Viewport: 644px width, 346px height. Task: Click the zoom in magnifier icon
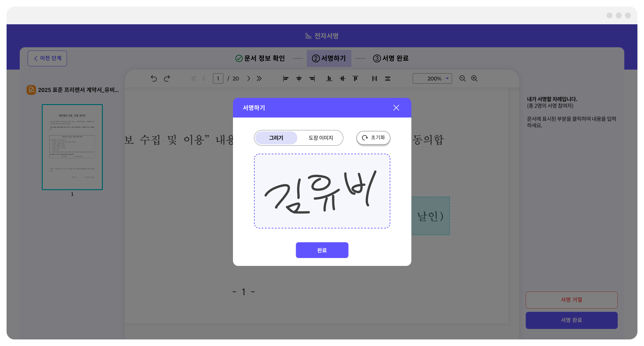pyautogui.click(x=474, y=78)
